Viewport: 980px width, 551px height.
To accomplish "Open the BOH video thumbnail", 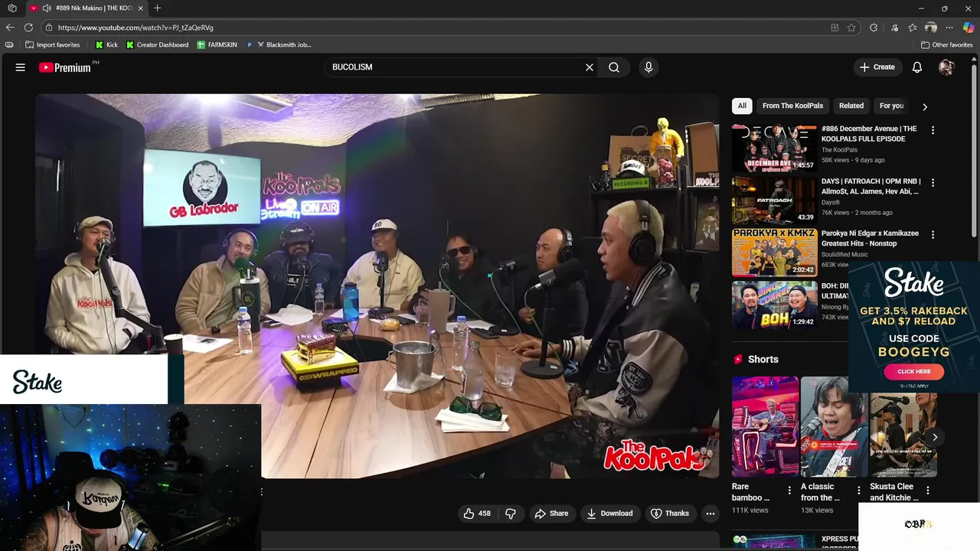I will pos(774,305).
